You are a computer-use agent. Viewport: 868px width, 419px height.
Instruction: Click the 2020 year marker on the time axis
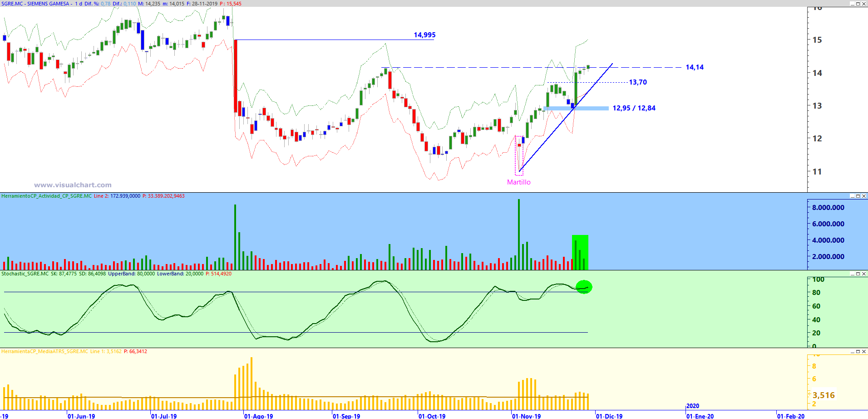tap(693, 406)
